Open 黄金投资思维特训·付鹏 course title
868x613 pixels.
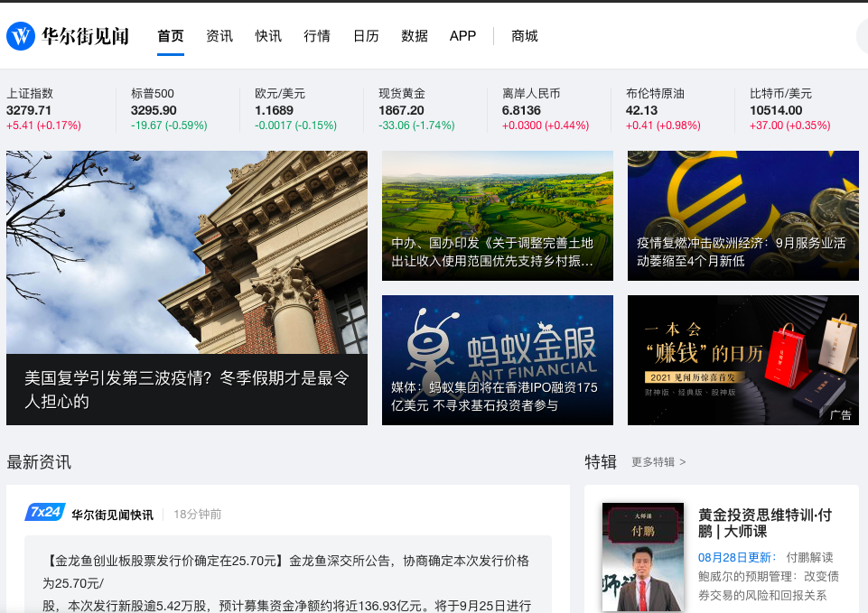click(x=764, y=524)
